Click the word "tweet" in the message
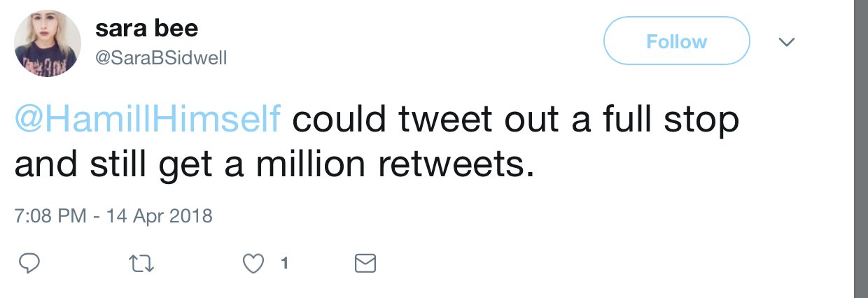The width and height of the screenshot is (868, 298). [x=444, y=120]
